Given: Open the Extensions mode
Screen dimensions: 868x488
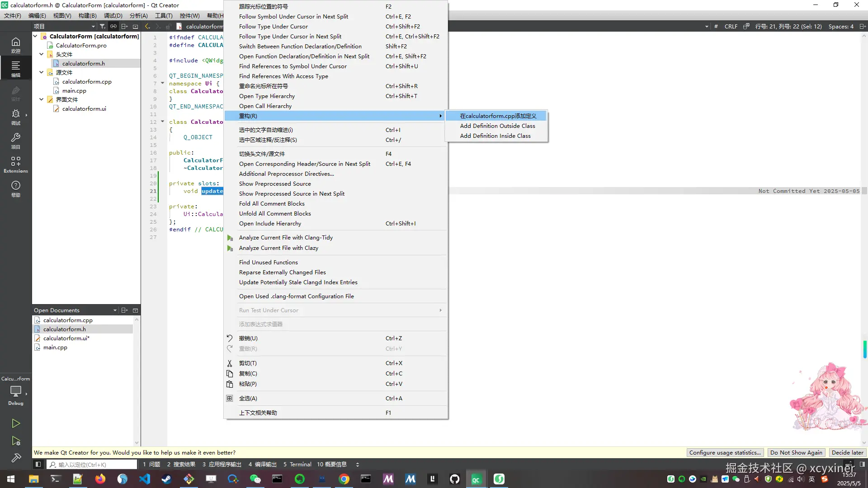Looking at the screenshot, I should pos(16,164).
